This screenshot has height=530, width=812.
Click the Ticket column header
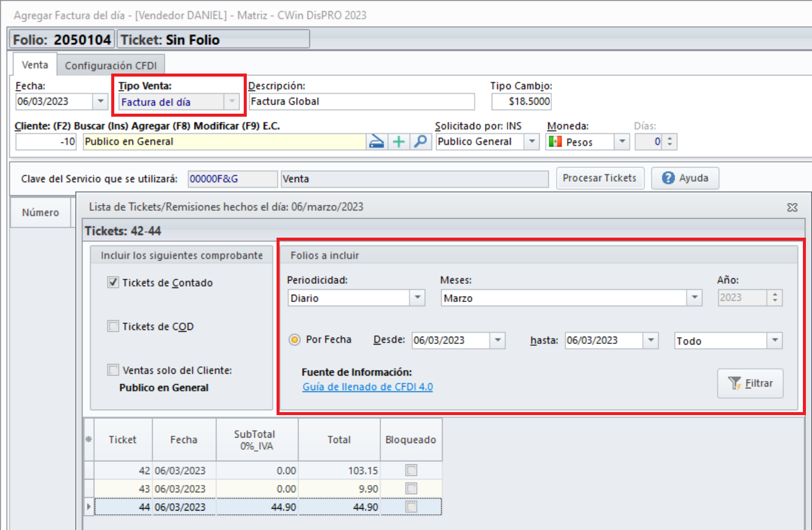pos(123,439)
